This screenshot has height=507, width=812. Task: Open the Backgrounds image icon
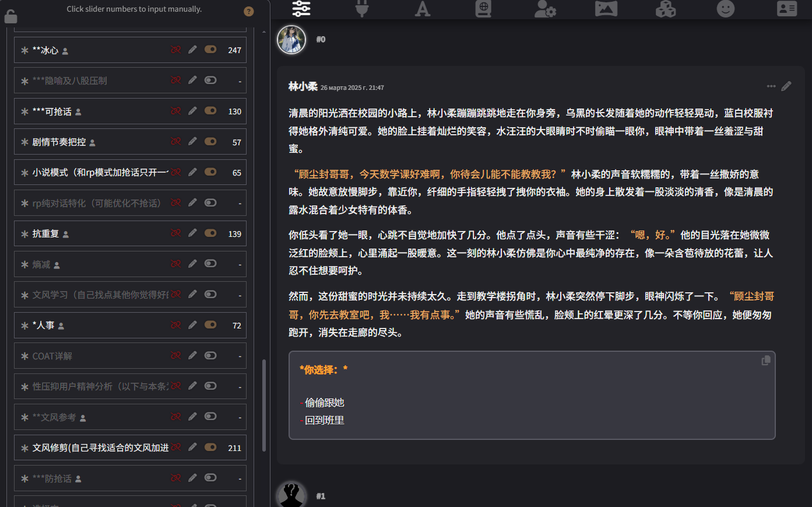pos(606,8)
